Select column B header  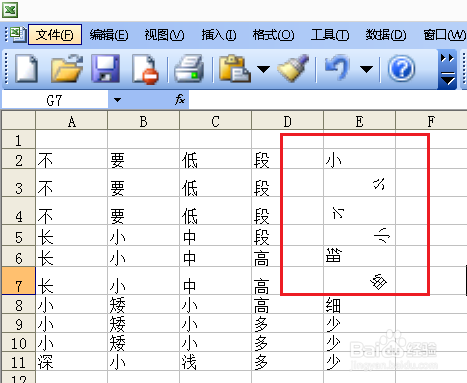pyautogui.click(x=144, y=121)
